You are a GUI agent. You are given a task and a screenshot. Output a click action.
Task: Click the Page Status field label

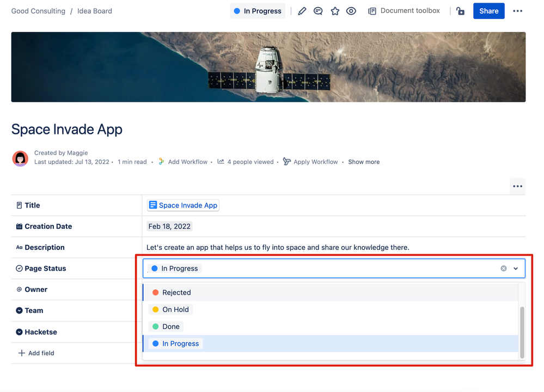(x=45, y=268)
